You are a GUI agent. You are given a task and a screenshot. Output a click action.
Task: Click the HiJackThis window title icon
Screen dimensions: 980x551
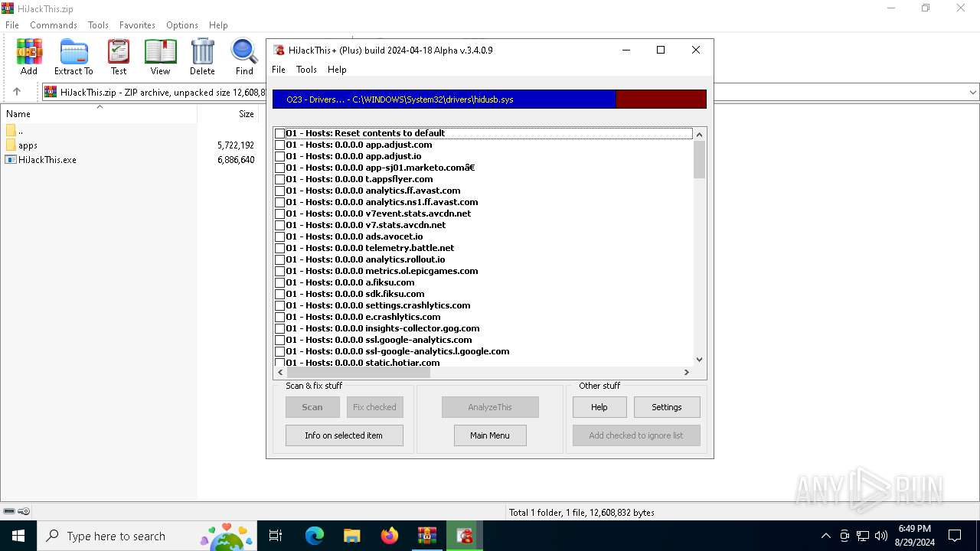279,50
